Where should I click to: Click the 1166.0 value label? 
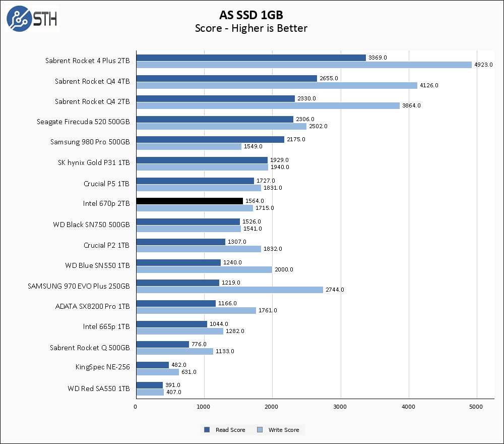[227, 303]
